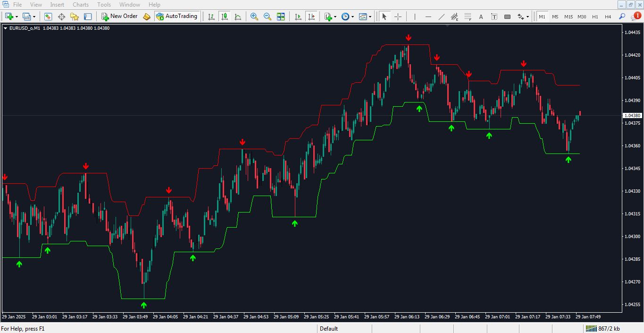
Task: Click the 1.04420 price scale label
Action: [x=632, y=55]
